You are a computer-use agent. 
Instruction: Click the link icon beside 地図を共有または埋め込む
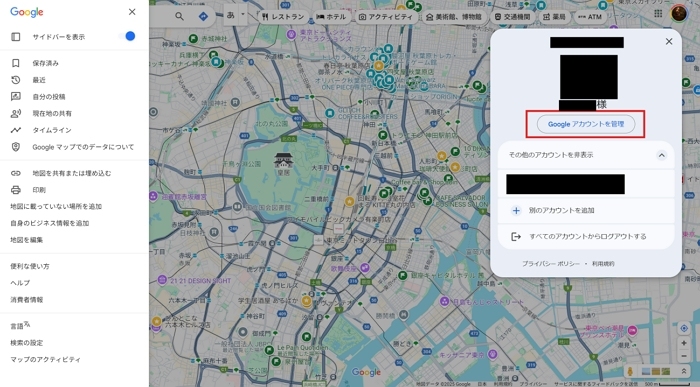16,173
